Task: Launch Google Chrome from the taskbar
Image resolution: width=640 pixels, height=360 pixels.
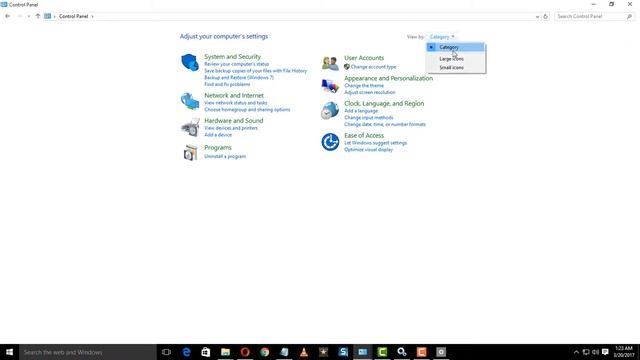Action: click(x=264, y=352)
